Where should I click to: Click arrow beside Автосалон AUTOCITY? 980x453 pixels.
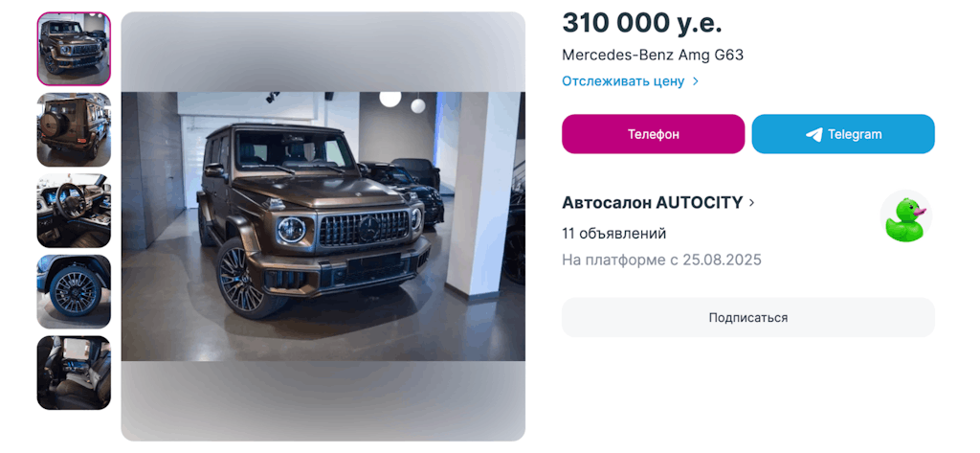[751, 203]
